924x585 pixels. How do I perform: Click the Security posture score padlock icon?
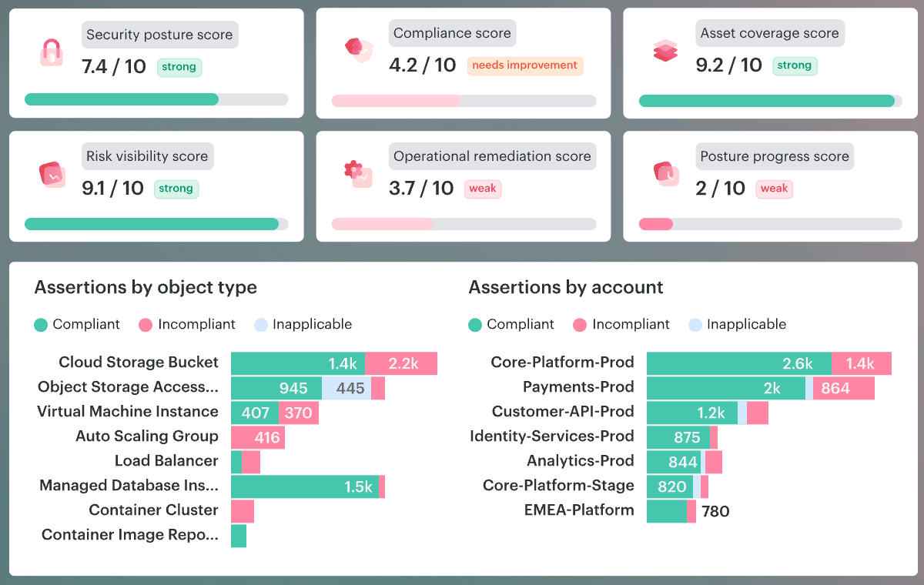pos(51,52)
